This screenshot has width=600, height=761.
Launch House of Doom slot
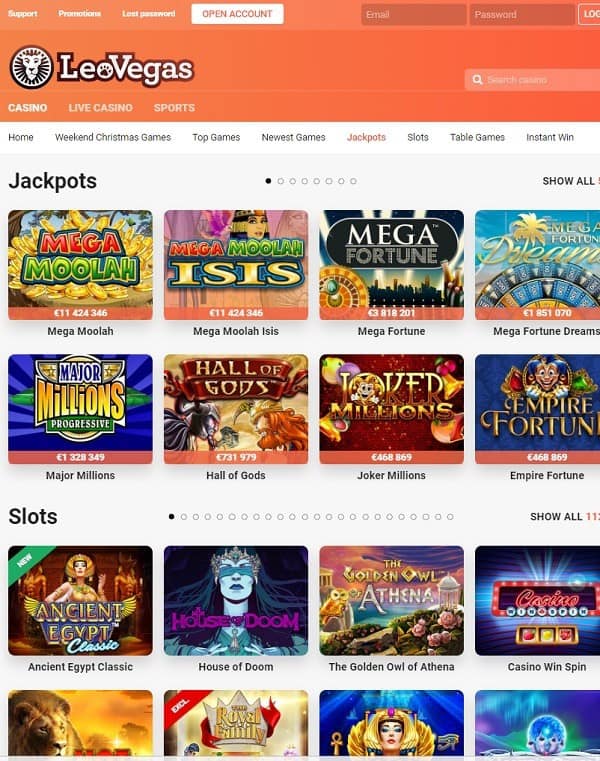[x=236, y=601]
